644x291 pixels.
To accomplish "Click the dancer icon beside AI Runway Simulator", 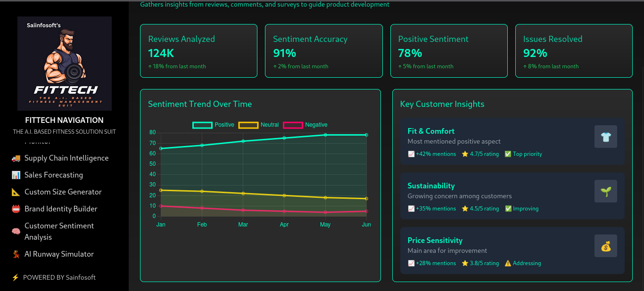I will coord(16,254).
